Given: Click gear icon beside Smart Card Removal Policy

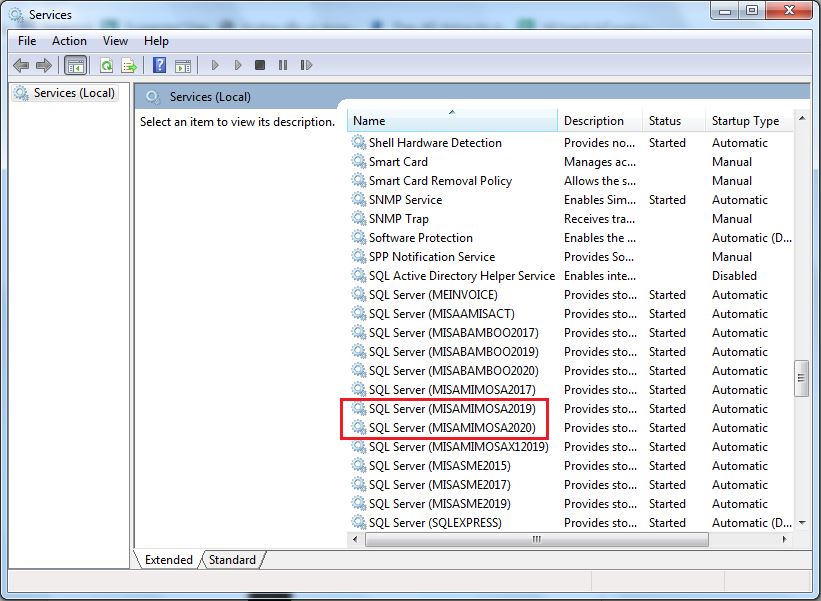Looking at the screenshot, I should coord(359,181).
